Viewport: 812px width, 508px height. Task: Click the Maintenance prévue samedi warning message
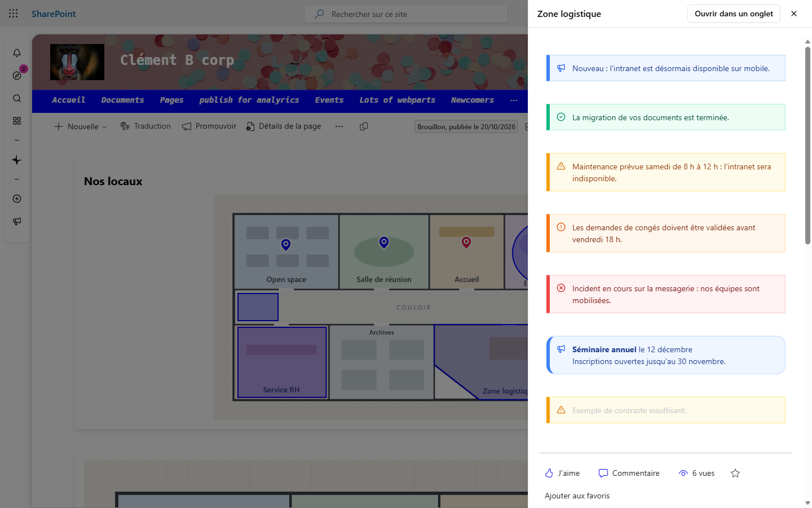(x=666, y=172)
